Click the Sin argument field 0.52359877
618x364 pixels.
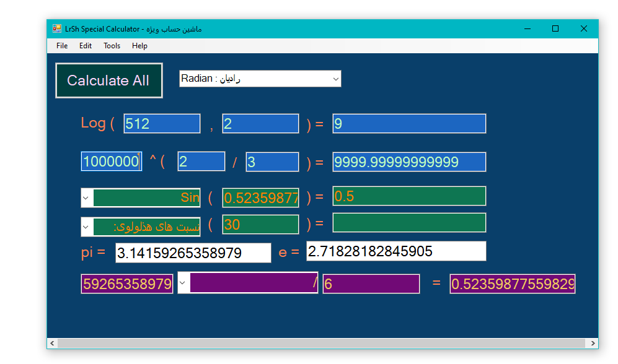click(260, 198)
